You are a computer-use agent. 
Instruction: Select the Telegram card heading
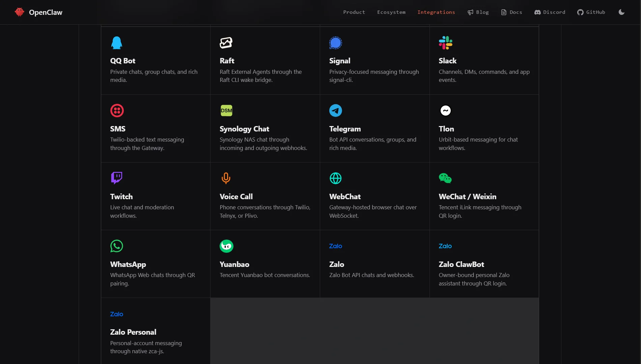tap(345, 129)
